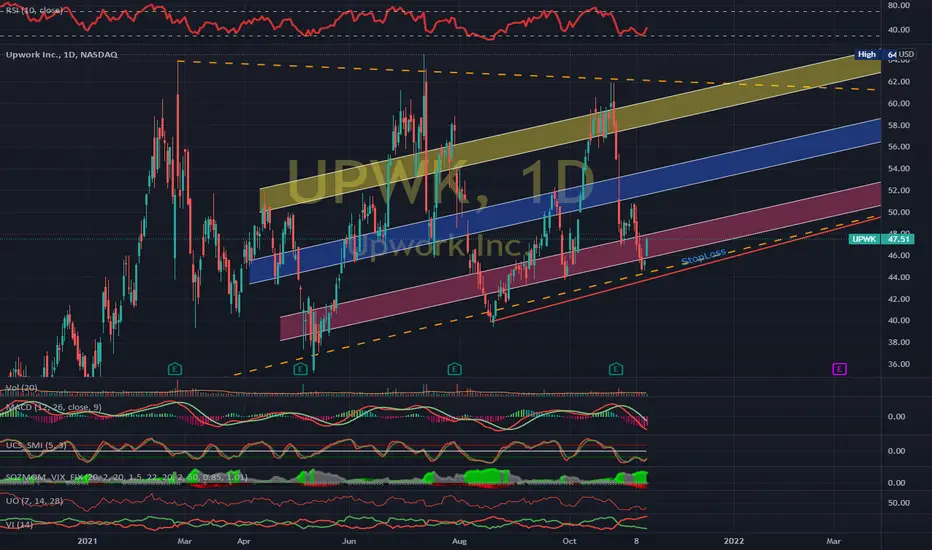
Task: Select the VI (14) indicator label
Action: pyautogui.click(x=19, y=524)
